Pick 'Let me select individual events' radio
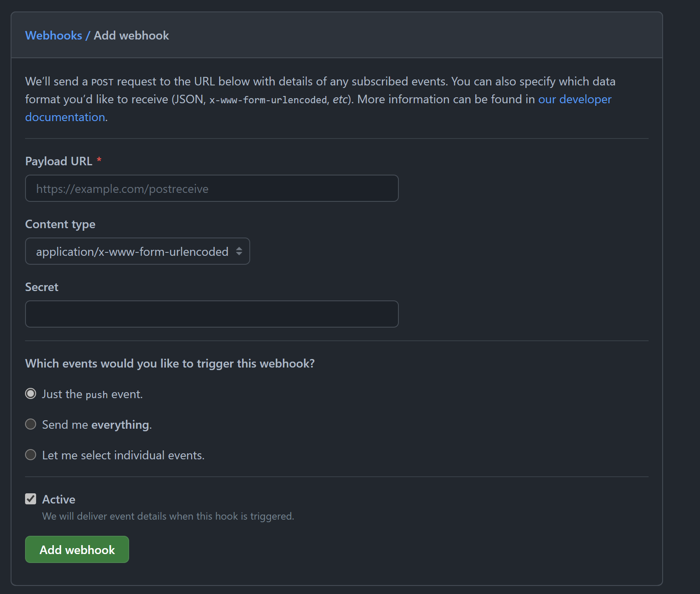Screen dimensions: 700x594 pos(31,455)
